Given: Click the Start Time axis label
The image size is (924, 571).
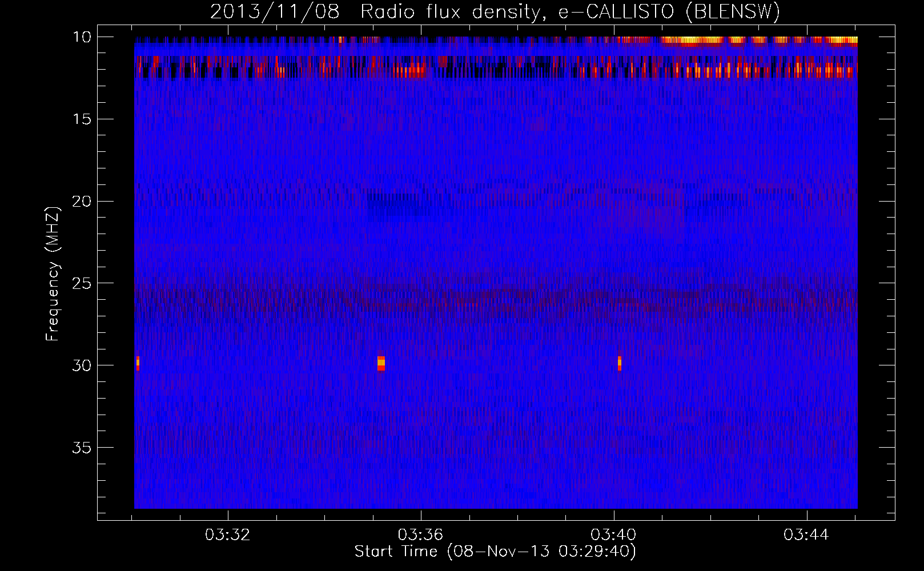Looking at the screenshot, I should [495, 552].
